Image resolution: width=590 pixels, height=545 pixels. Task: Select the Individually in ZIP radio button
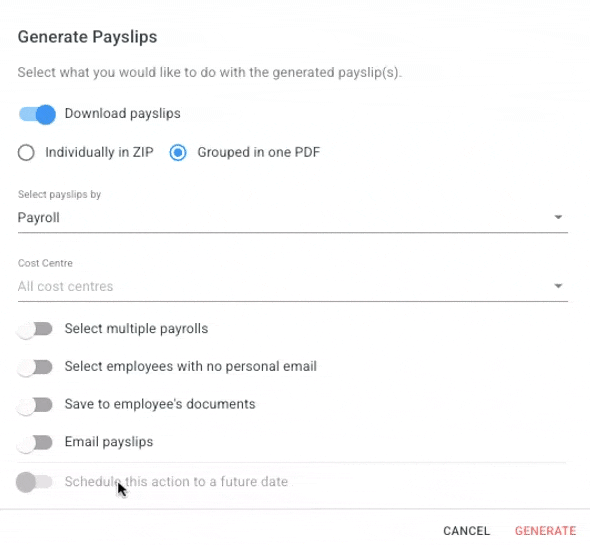(x=26, y=153)
